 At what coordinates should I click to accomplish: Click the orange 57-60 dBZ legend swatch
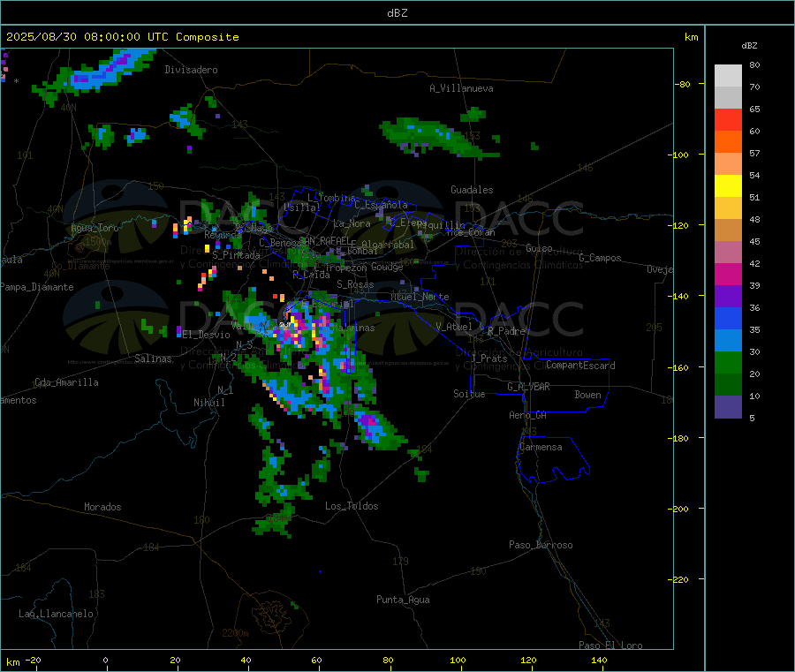728,142
